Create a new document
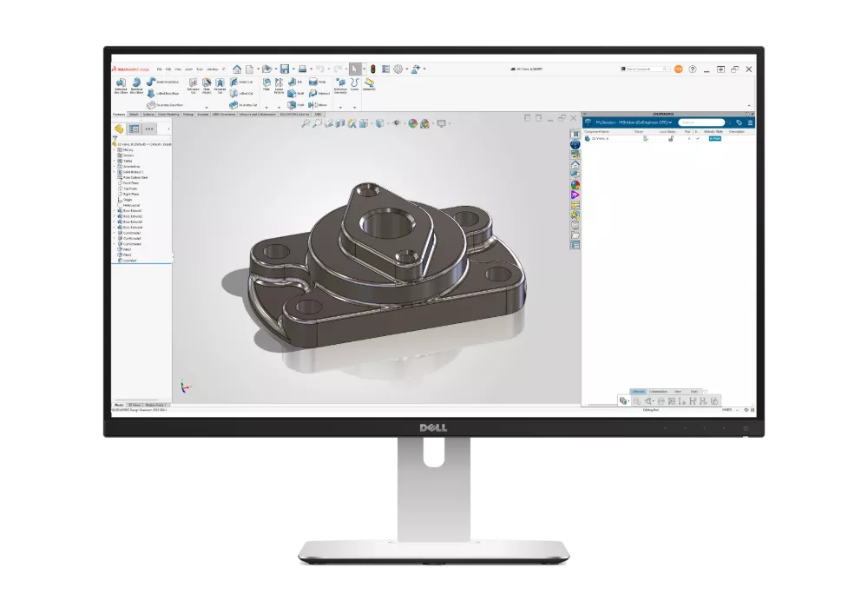Image resolution: width=868 pixels, height=608 pixels. pos(250,69)
